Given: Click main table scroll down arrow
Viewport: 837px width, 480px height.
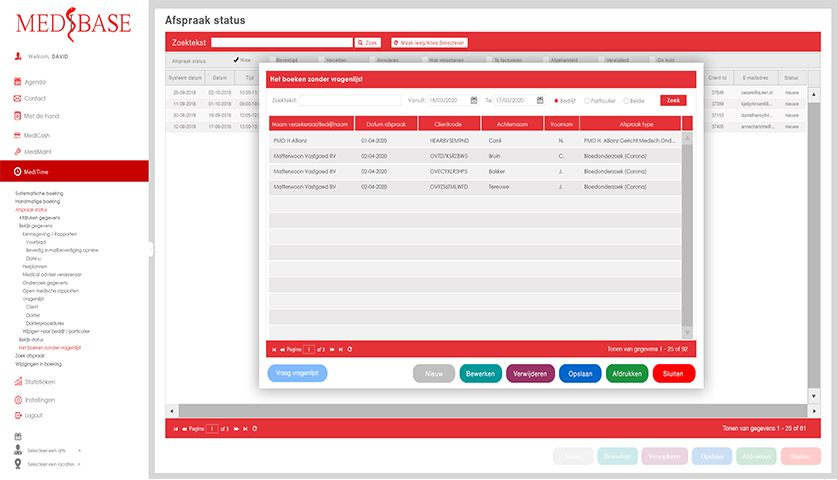Looking at the screenshot, I should pyautogui.click(x=814, y=396).
